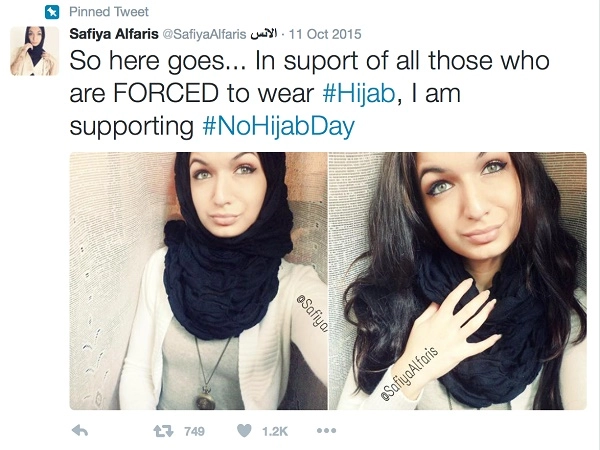Click the @Safiya watermark on the left photo
This screenshot has width=600, height=450.
click(x=312, y=313)
